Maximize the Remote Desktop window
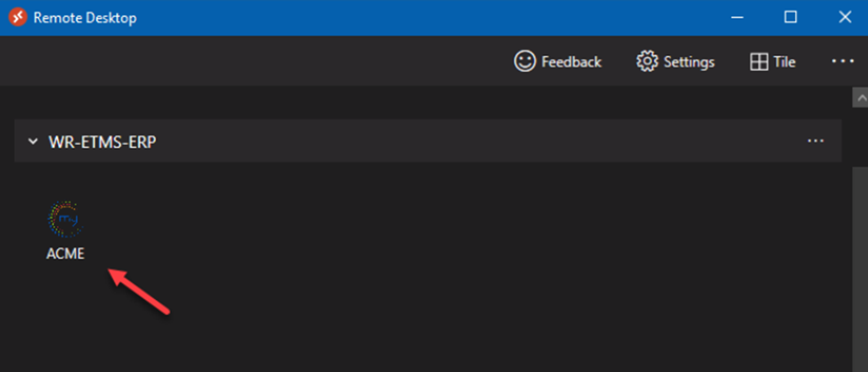Image resolution: width=868 pixels, height=372 pixels. tap(791, 18)
